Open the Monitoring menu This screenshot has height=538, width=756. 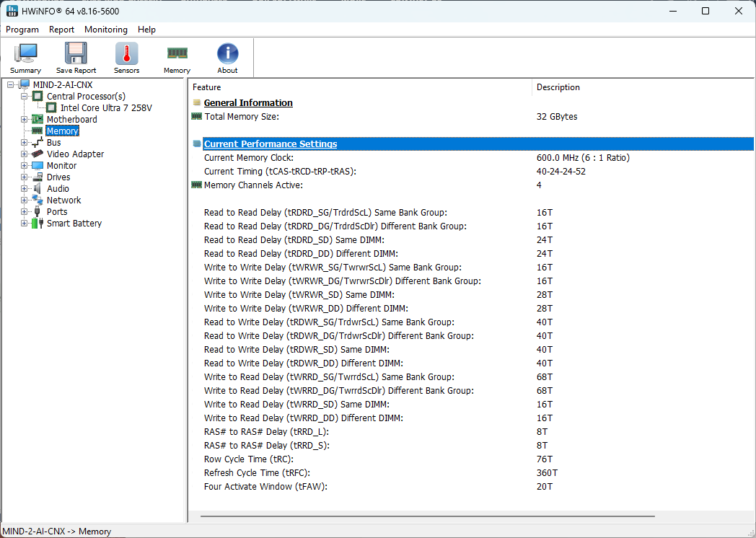106,30
